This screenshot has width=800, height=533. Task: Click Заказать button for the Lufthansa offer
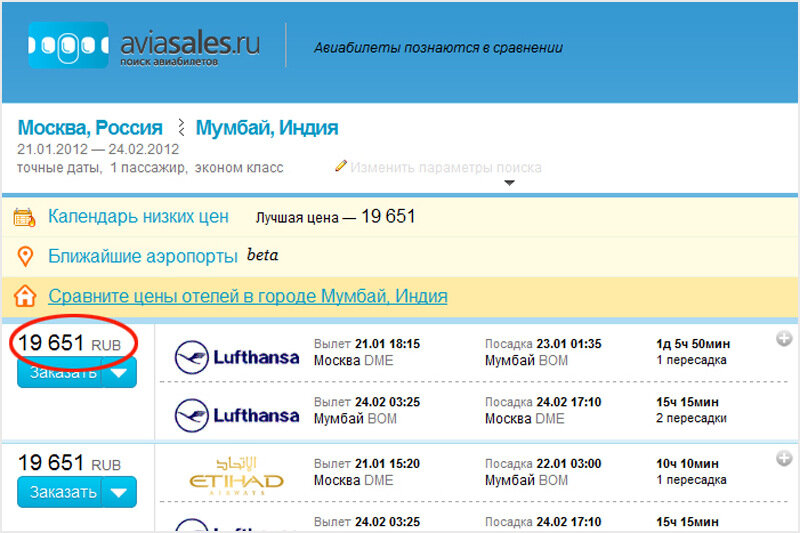pos(60,374)
